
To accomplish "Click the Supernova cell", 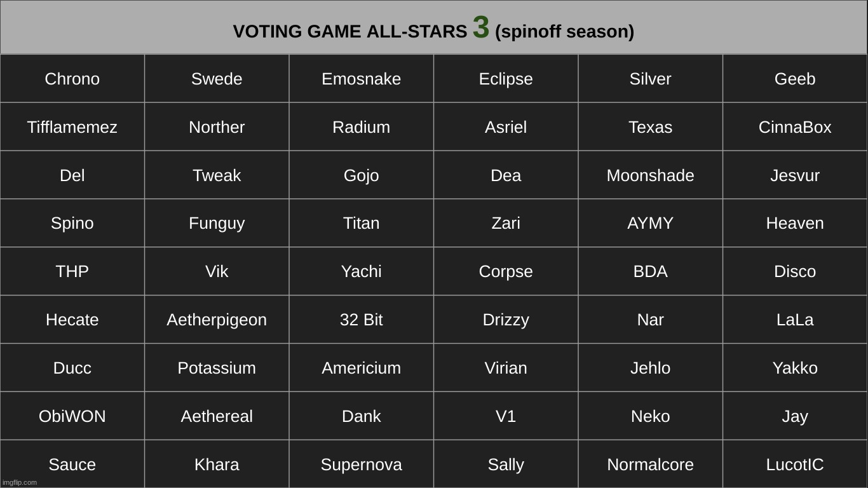I will click(362, 464).
